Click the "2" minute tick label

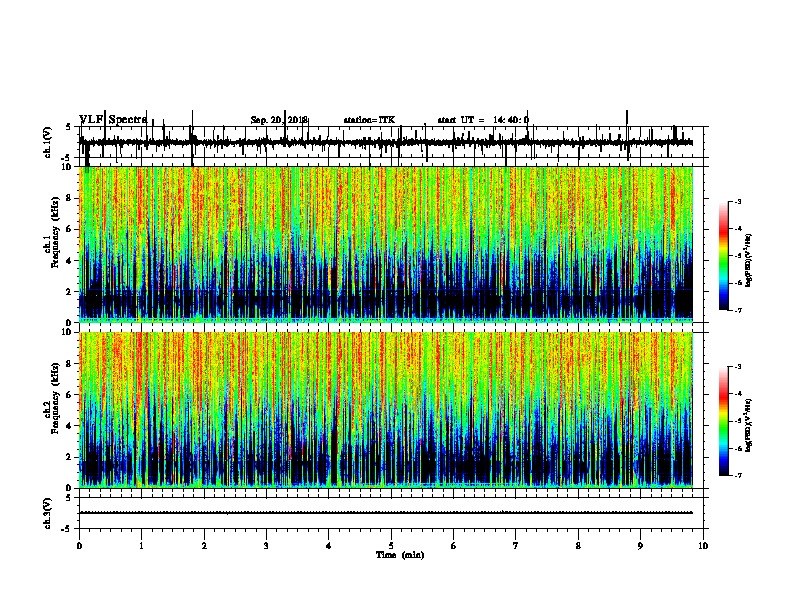(x=204, y=546)
